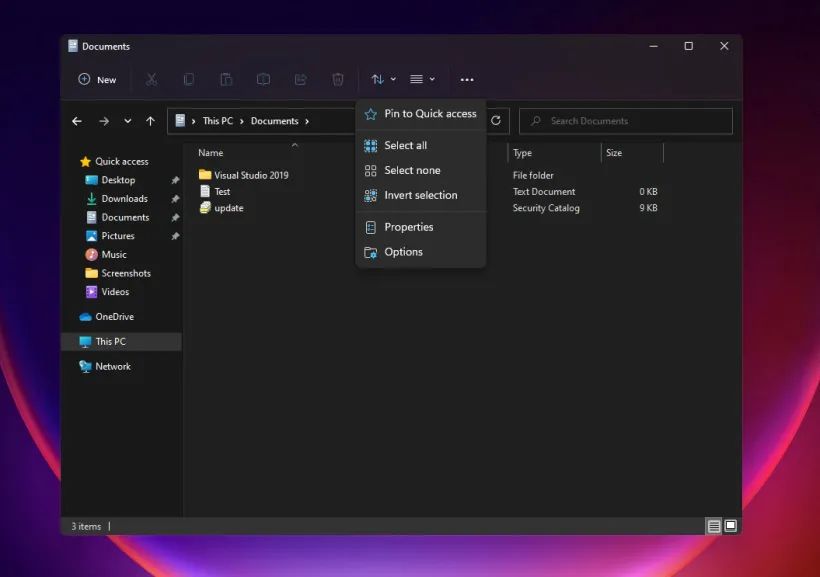Viewport: 820px width, 577px height.
Task: Rename a file using the Rename toolbar icon
Action: coord(263,79)
